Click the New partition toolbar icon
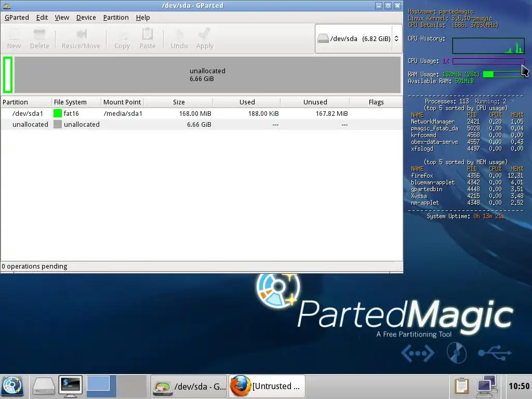 click(14, 38)
